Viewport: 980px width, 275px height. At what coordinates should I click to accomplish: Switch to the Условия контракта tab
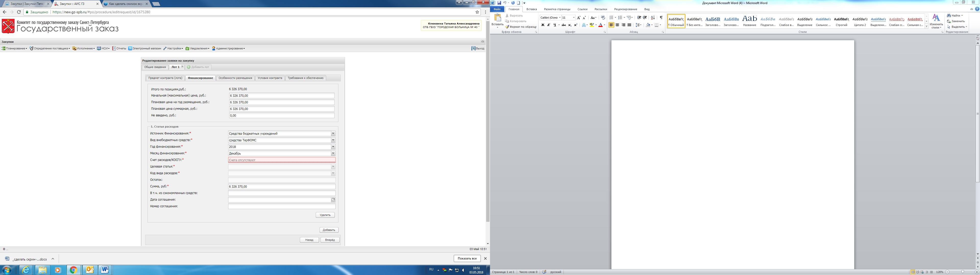pyautogui.click(x=270, y=78)
